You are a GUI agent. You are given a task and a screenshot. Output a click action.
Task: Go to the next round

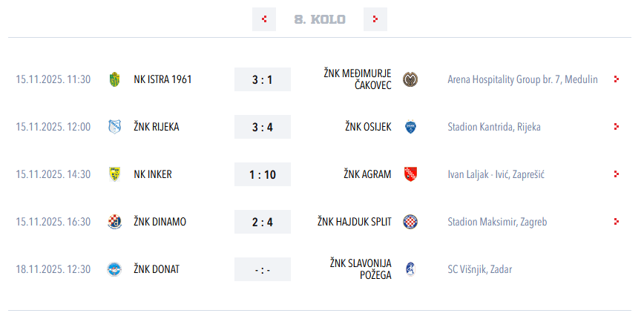(375, 19)
